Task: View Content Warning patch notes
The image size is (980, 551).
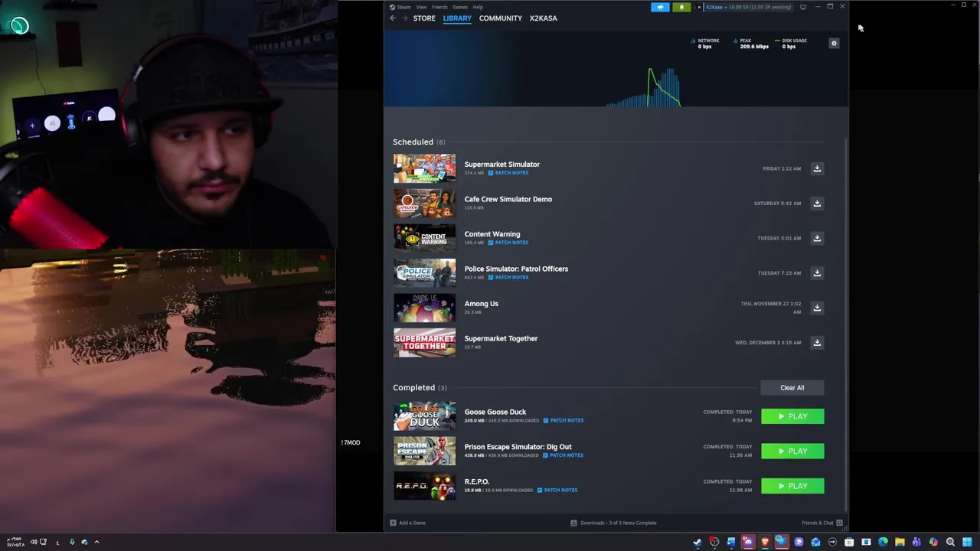Action: pos(508,243)
